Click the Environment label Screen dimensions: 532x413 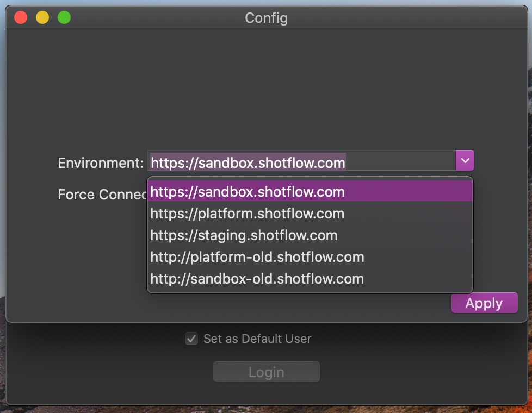coord(101,163)
